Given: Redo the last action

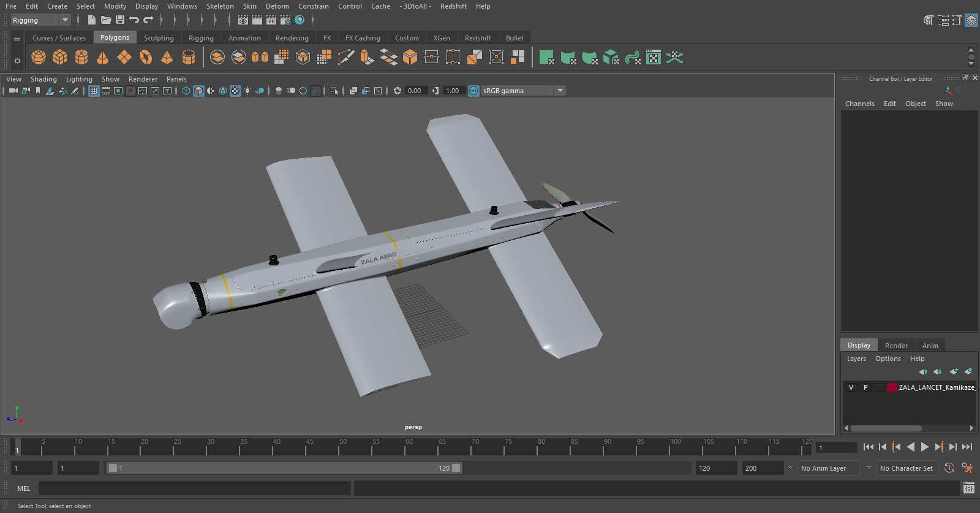Looking at the screenshot, I should click(148, 20).
